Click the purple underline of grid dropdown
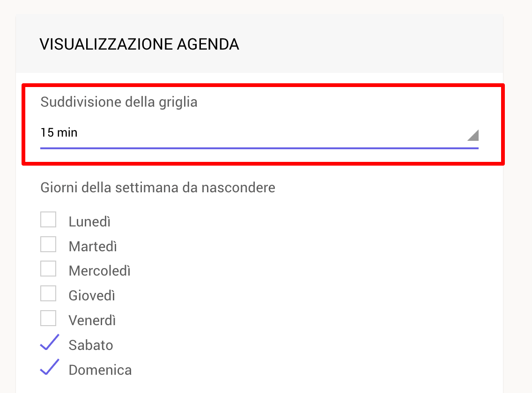This screenshot has height=393, width=532. click(x=259, y=148)
